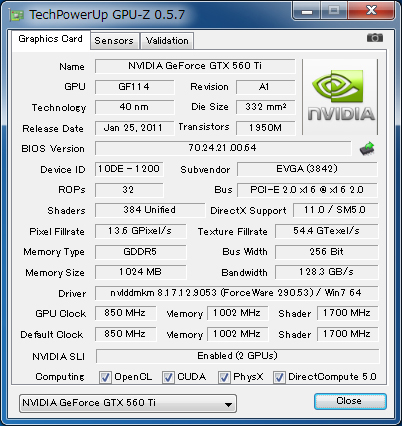This screenshot has height=426, width=402.
Task: Click the GPU field showing GF114
Action: click(134, 87)
